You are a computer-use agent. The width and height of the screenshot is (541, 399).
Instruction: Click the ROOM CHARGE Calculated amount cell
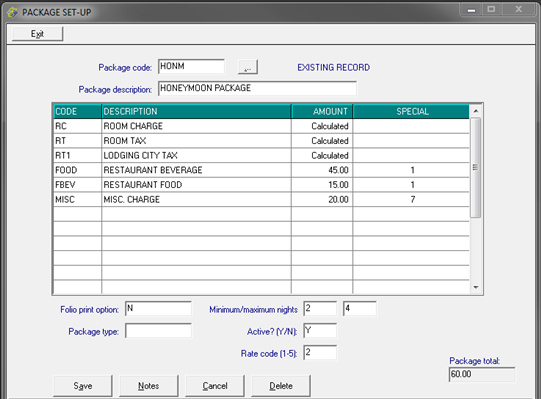(322, 126)
